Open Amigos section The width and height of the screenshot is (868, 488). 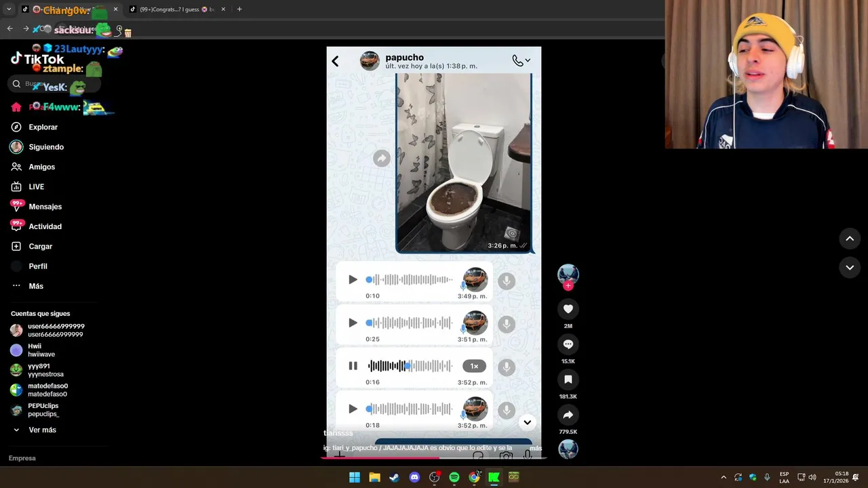coord(41,167)
